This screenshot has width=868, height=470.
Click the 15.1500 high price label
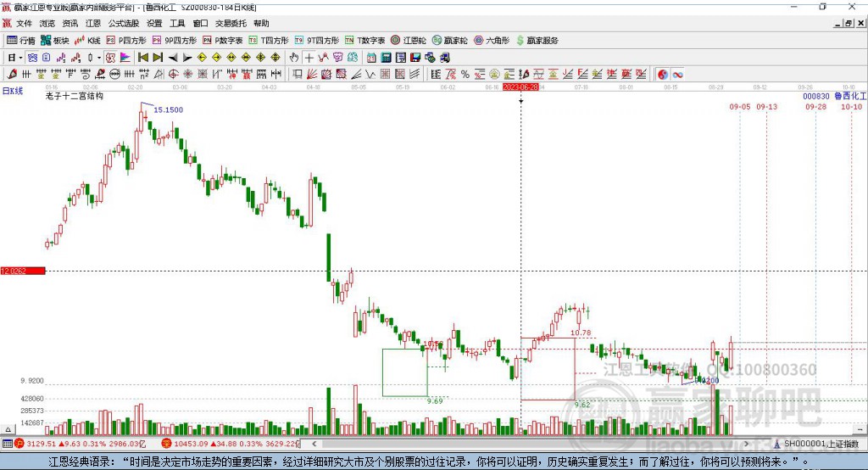[169, 109]
